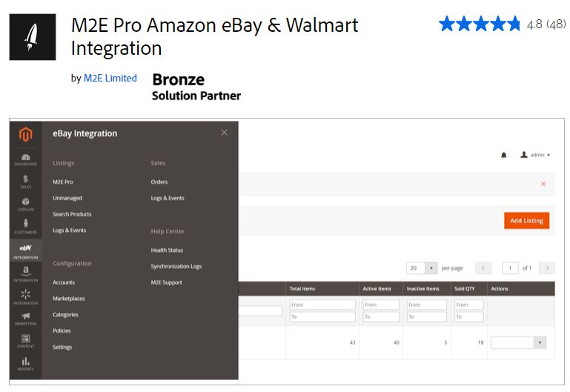570x392 pixels.
Task: Select the Customers sidebar icon
Action: 26,226
